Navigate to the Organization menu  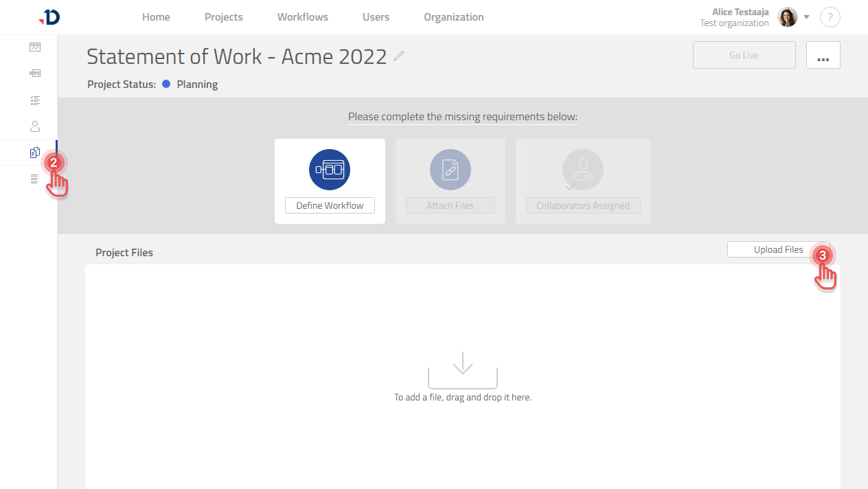tap(453, 17)
